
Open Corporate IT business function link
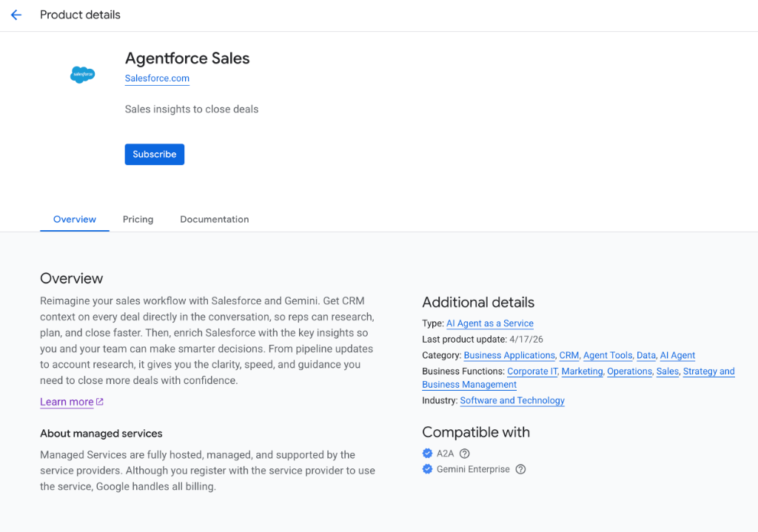click(x=532, y=371)
